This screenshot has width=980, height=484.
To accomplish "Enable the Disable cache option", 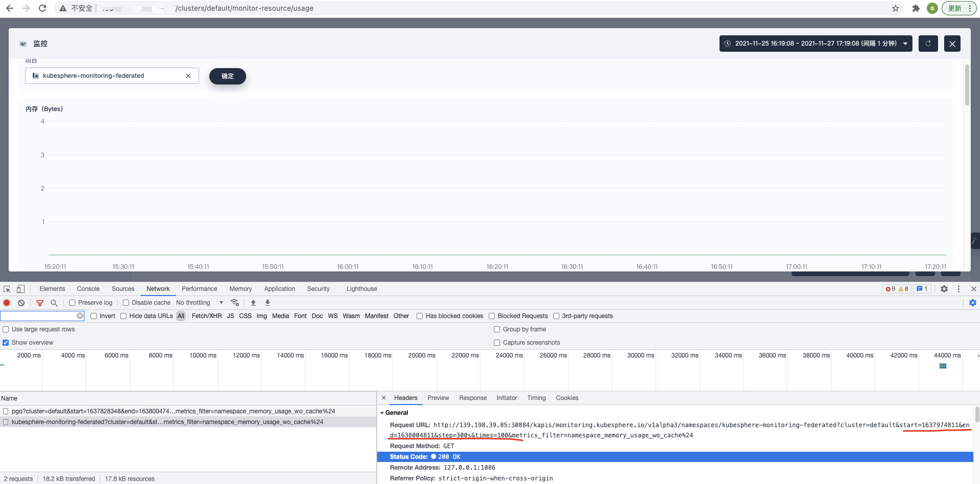I will (x=125, y=302).
